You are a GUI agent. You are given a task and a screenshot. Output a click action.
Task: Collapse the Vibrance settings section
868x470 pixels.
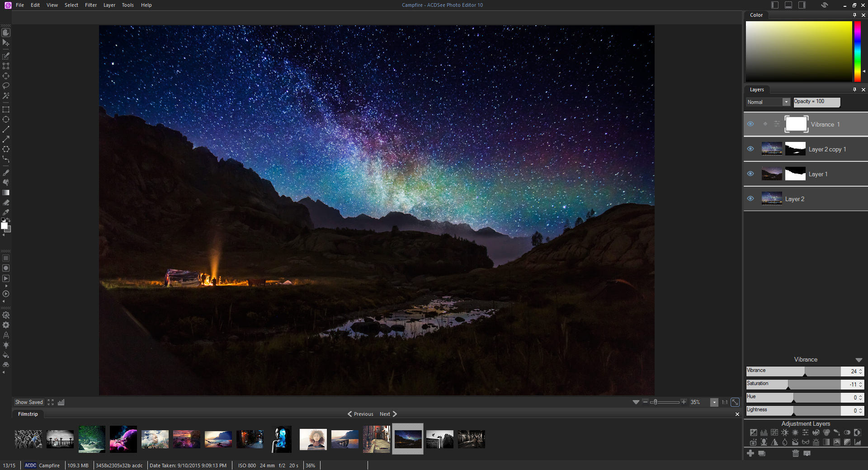(x=859, y=360)
